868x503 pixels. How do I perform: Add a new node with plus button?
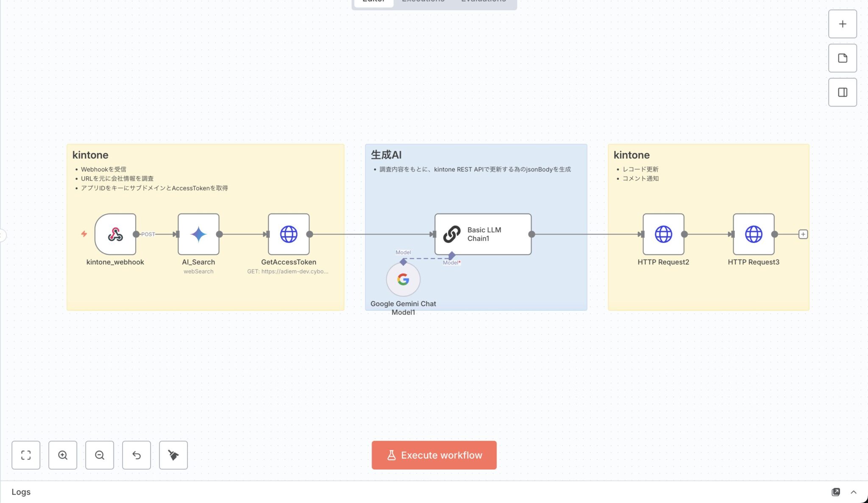click(843, 24)
